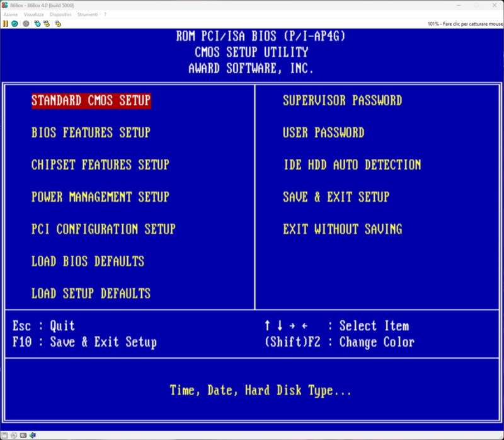This screenshot has width=504, height=440.
Task: Select BIOS FEATURES SETUP entry
Action: click(91, 132)
